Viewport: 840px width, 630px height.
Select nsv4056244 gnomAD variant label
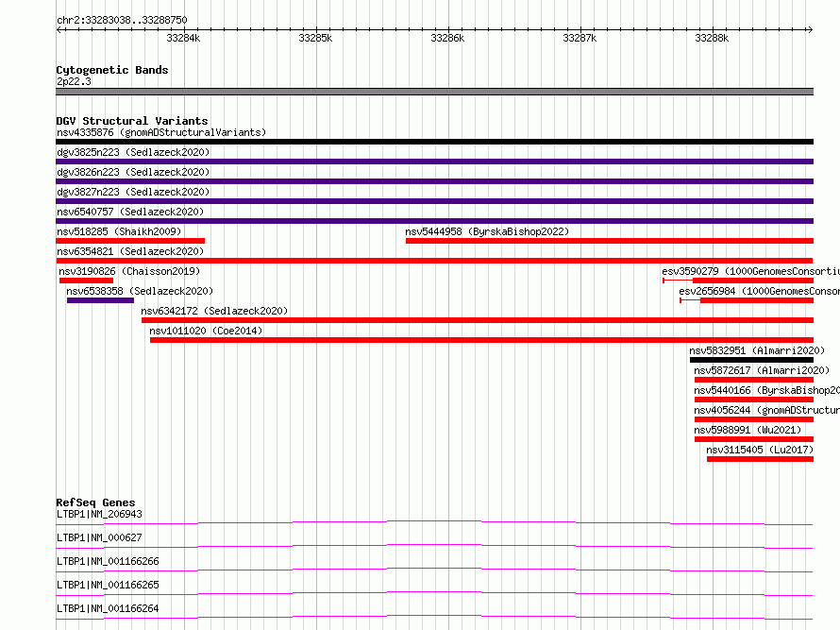pyautogui.click(x=766, y=410)
